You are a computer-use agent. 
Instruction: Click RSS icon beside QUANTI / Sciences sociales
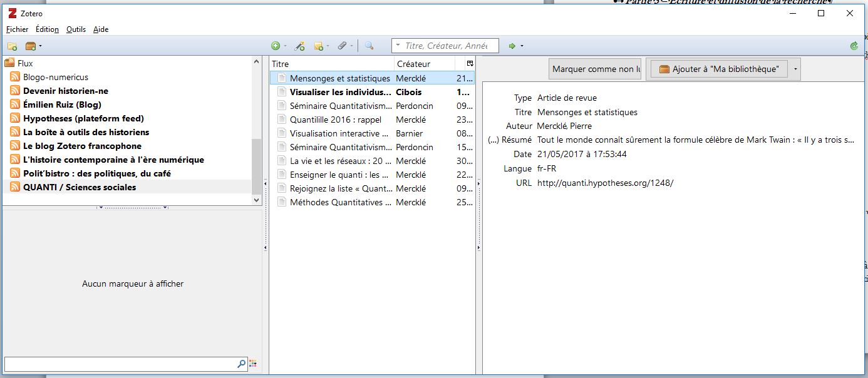point(15,187)
